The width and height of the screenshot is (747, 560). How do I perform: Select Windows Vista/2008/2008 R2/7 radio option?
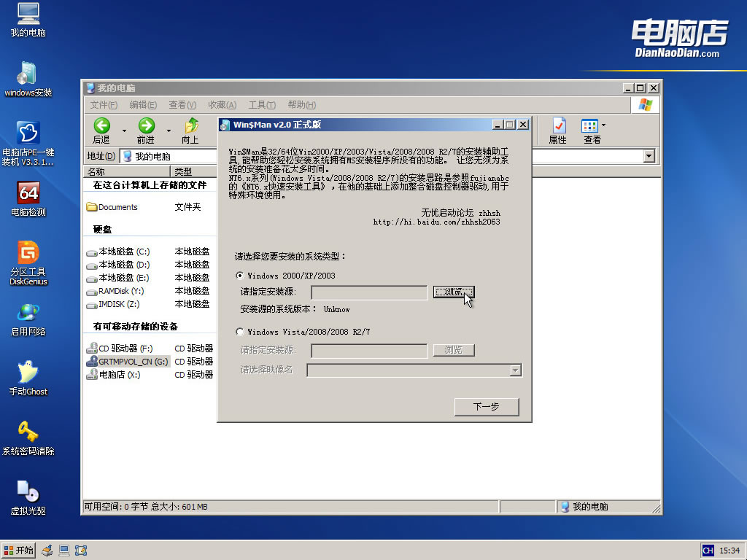[239, 332]
